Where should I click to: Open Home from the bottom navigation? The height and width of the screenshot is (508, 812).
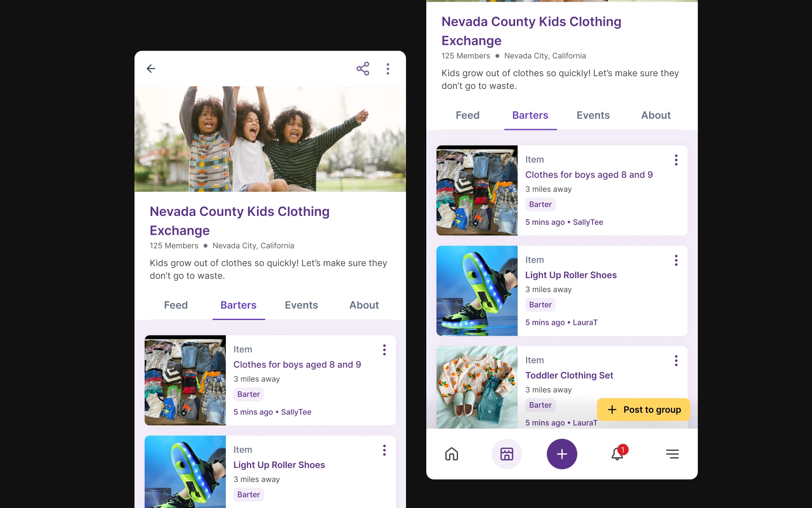(452, 454)
